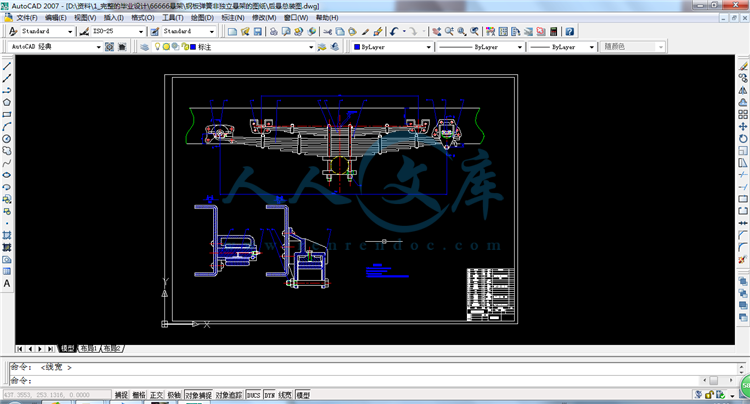Image resolution: width=750 pixels, height=404 pixels.
Task: Select the Hatch tool
Action: 7,235
